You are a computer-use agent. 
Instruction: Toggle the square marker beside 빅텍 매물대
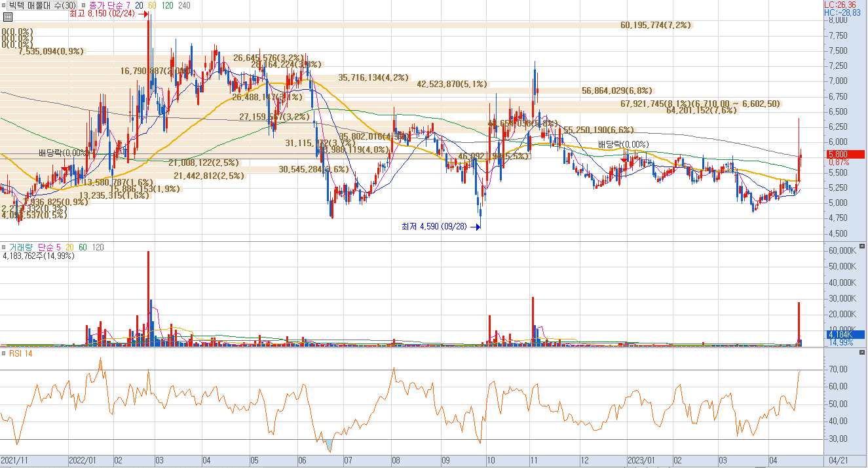pyautogui.click(x=4, y=5)
